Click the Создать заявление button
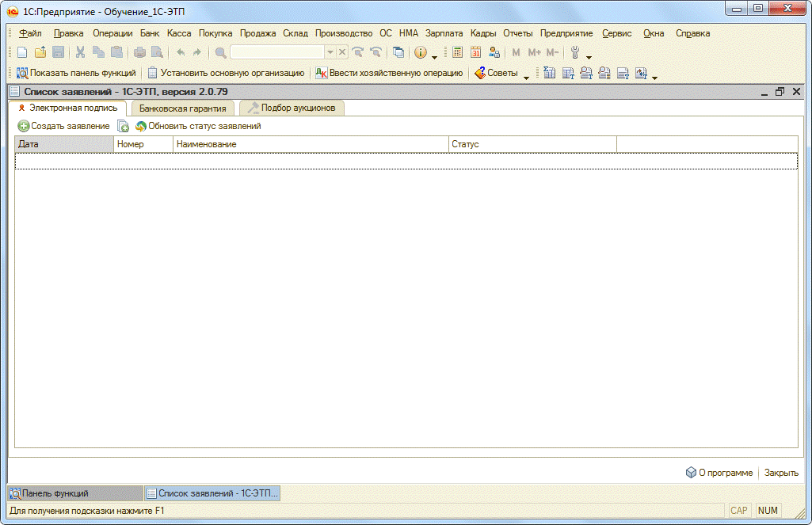This screenshot has height=525, width=812. [63, 126]
